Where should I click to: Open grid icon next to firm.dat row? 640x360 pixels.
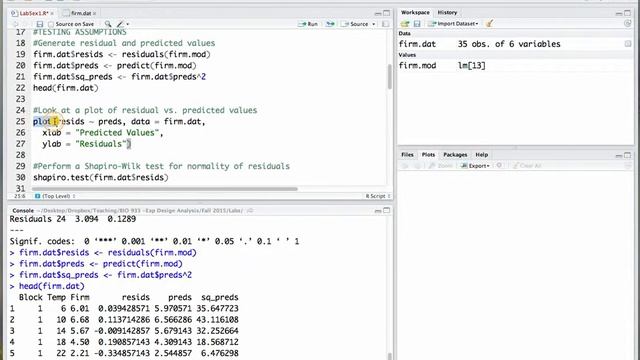[628, 44]
